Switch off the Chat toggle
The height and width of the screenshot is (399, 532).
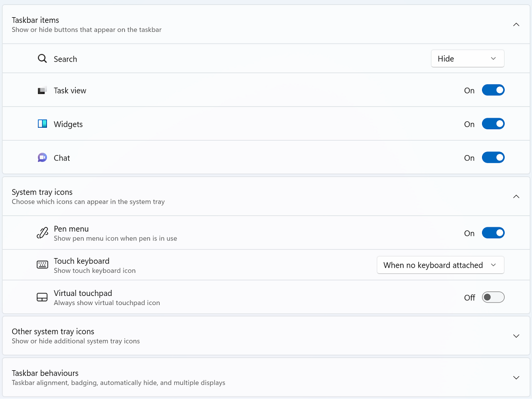(x=493, y=158)
